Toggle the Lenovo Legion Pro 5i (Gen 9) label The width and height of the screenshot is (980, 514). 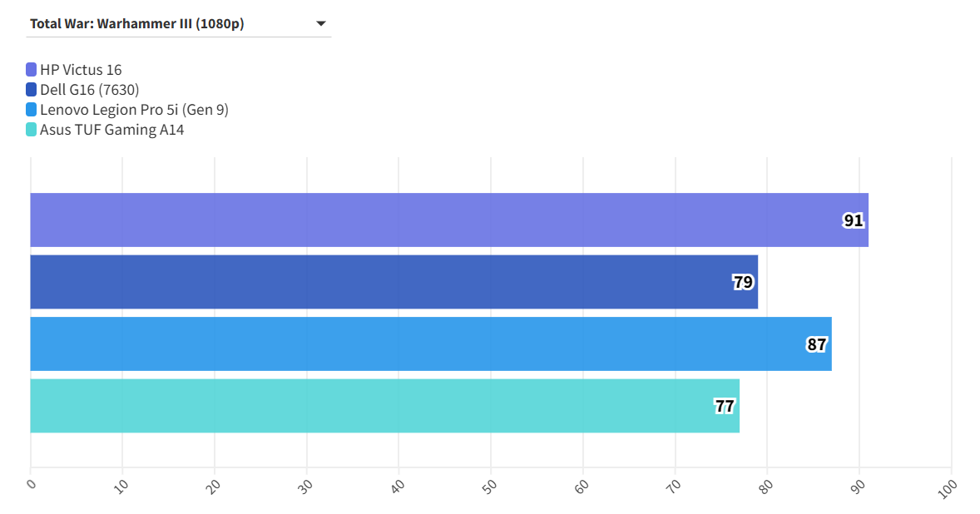(x=134, y=110)
